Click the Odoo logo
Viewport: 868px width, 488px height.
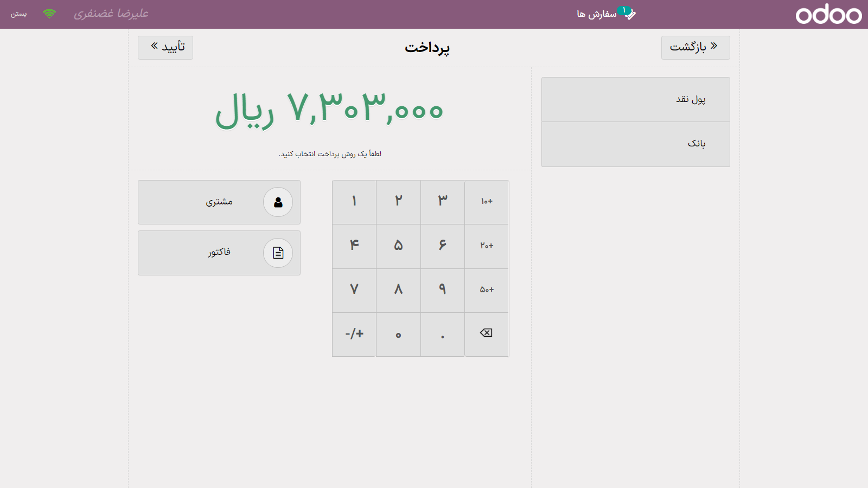(x=828, y=14)
